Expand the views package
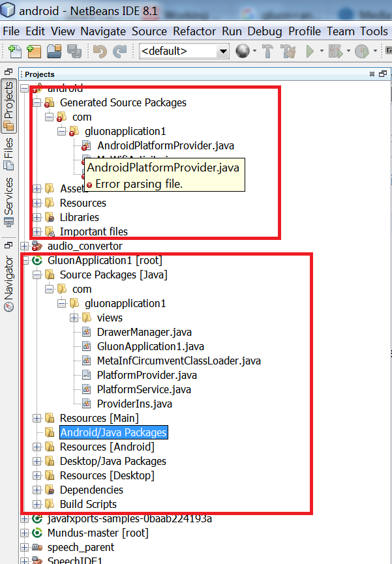The image size is (392, 564). click(x=74, y=318)
